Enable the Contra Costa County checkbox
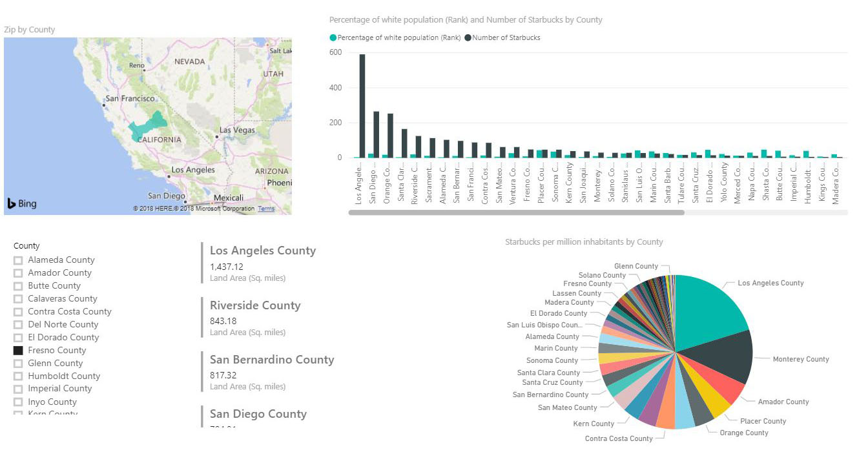868x452 pixels. [18, 312]
